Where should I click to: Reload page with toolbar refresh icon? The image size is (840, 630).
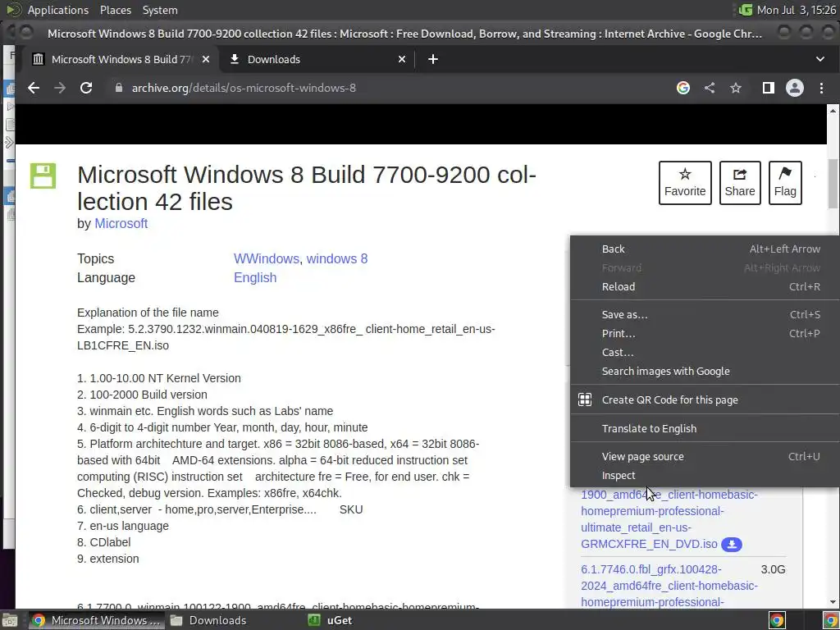[x=86, y=88]
